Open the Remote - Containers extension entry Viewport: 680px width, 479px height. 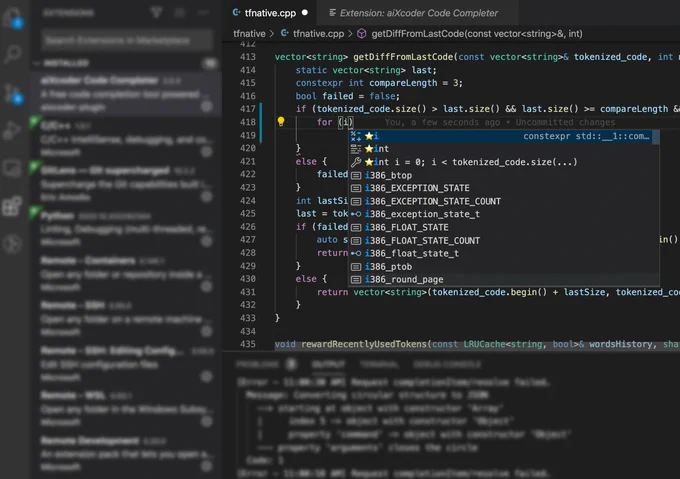coord(126,274)
